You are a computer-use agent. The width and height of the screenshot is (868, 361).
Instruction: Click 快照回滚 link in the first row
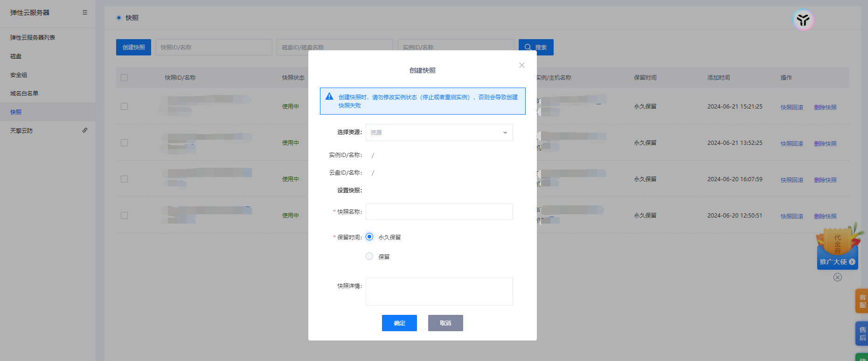tap(792, 108)
